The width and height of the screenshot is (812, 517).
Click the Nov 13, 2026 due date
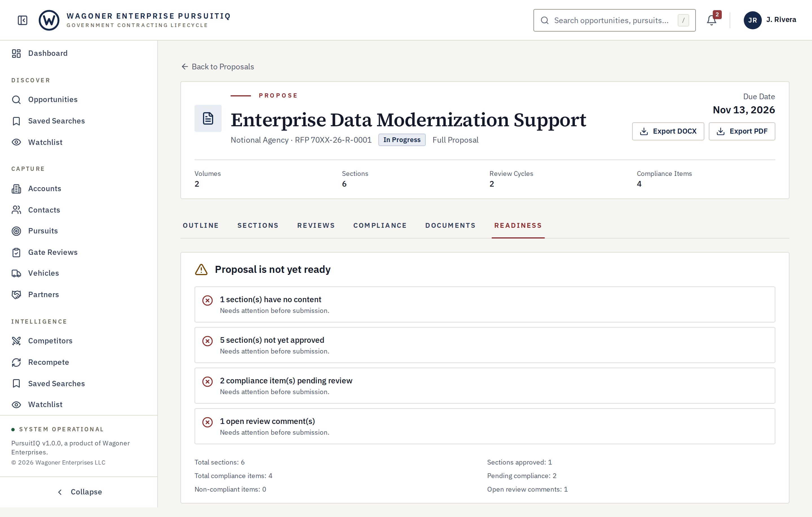743,110
